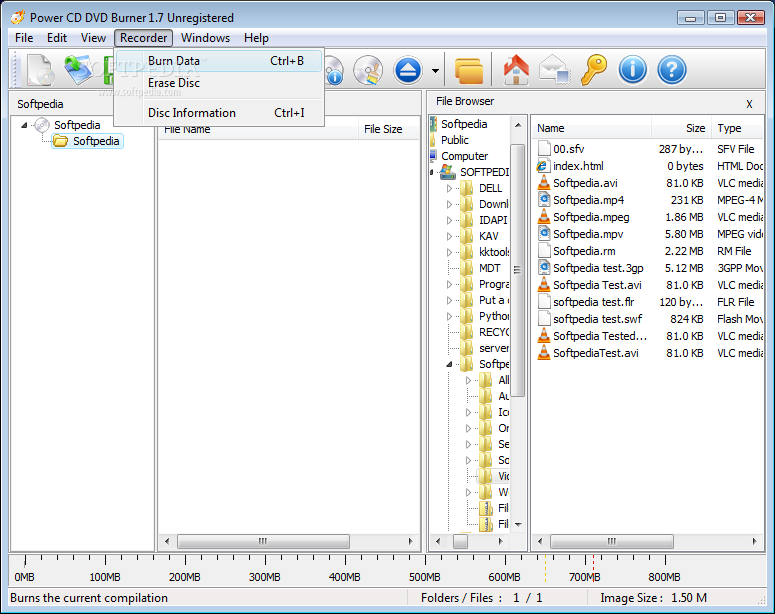Viewport: 775px width, 614px height.
Task: Click the orange File Browser folders icon
Action: (469, 71)
